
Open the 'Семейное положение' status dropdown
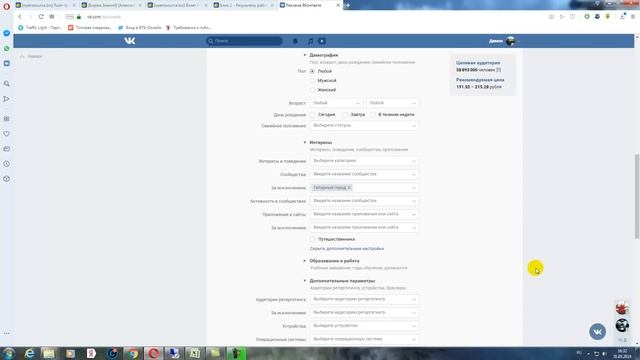click(x=364, y=126)
